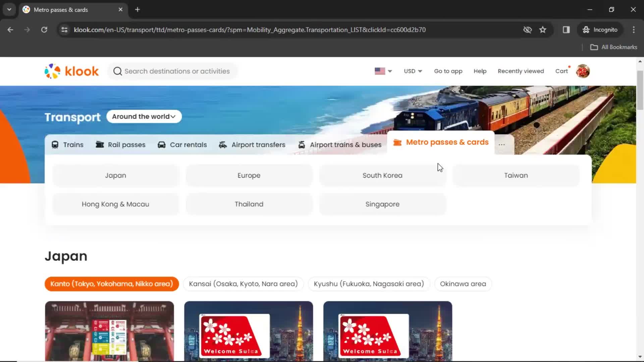Click the Go to app button

click(x=448, y=71)
